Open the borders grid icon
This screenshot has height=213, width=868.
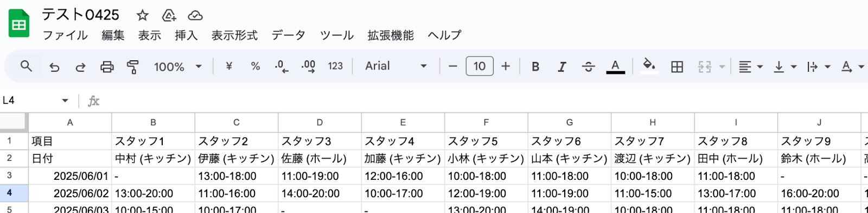click(x=677, y=67)
